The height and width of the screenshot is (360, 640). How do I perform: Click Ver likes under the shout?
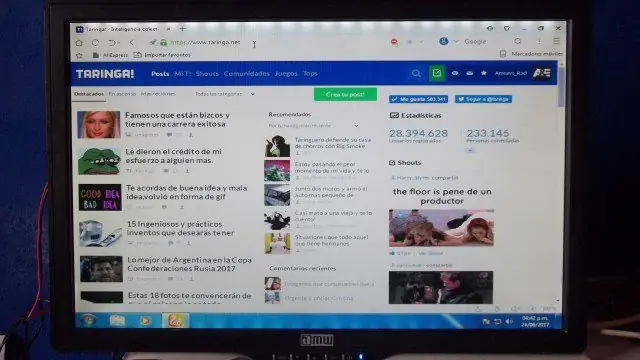pyautogui.click(x=431, y=253)
